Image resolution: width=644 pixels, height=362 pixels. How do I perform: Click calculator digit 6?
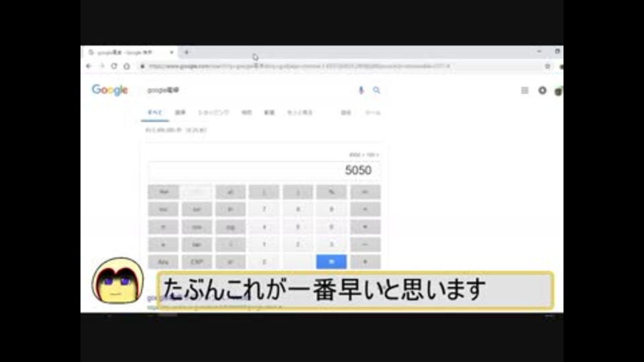click(331, 227)
